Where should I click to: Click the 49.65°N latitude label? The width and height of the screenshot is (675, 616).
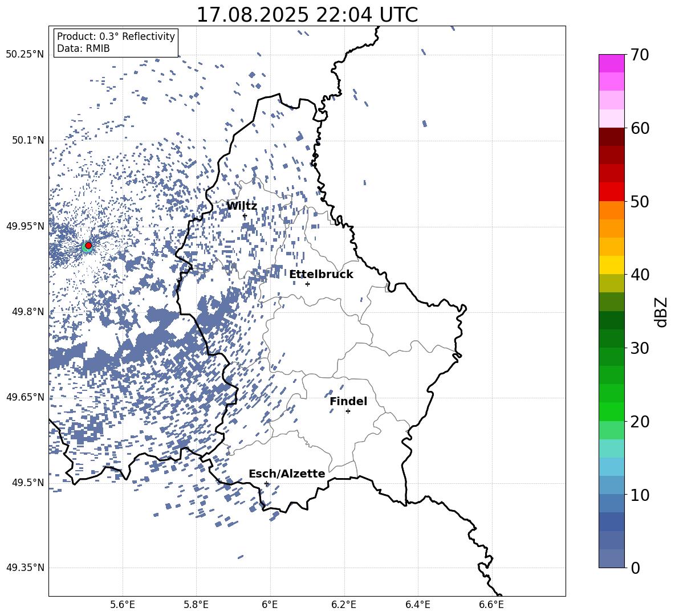(25, 397)
